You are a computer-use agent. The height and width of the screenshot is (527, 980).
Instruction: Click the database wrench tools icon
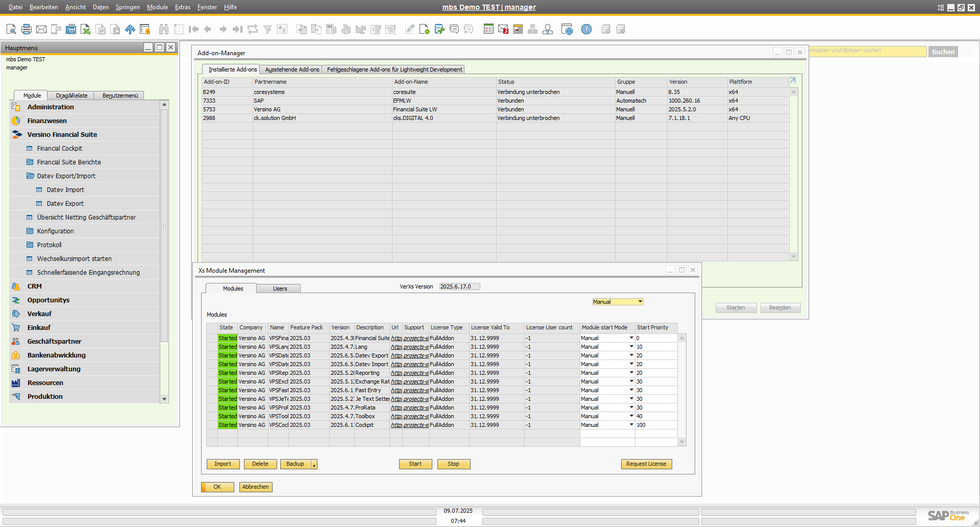pyautogui.click(x=439, y=29)
